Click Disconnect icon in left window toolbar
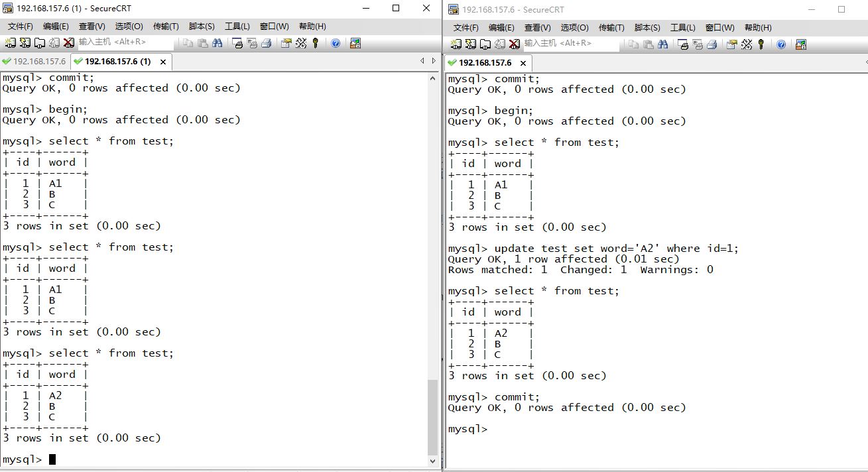 [x=68, y=42]
